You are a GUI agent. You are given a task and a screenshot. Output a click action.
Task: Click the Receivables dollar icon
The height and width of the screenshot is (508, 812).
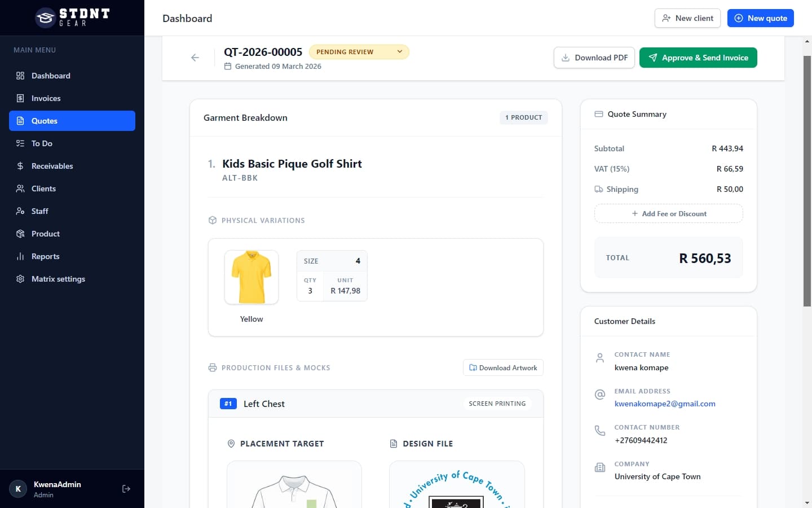pos(20,166)
